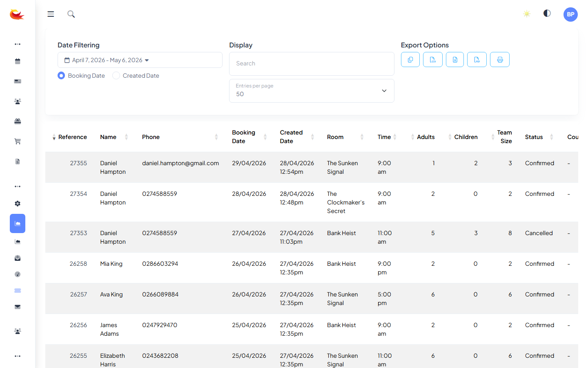The height and width of the screenshot is (368, 588).
Task: Select the name James Adams
Action: coord(109,330)
